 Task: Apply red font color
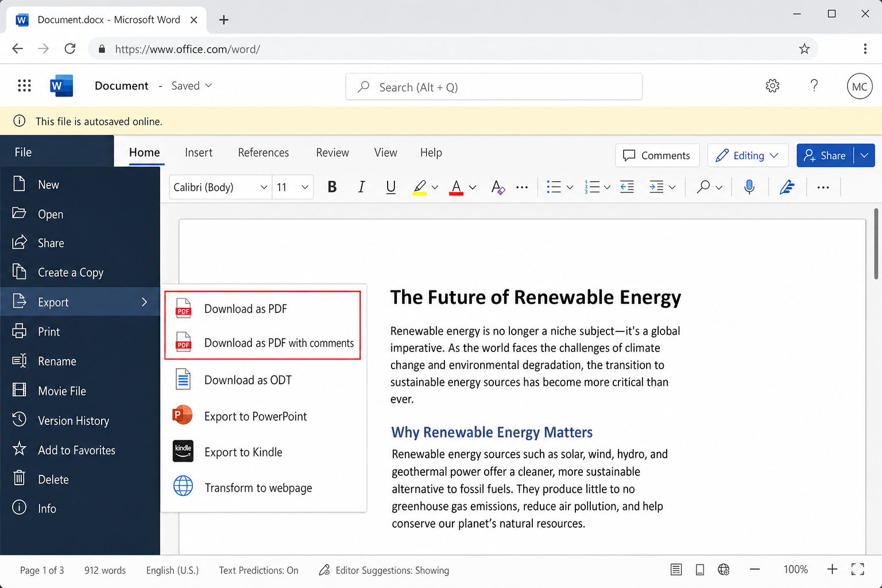click(457, 187)
